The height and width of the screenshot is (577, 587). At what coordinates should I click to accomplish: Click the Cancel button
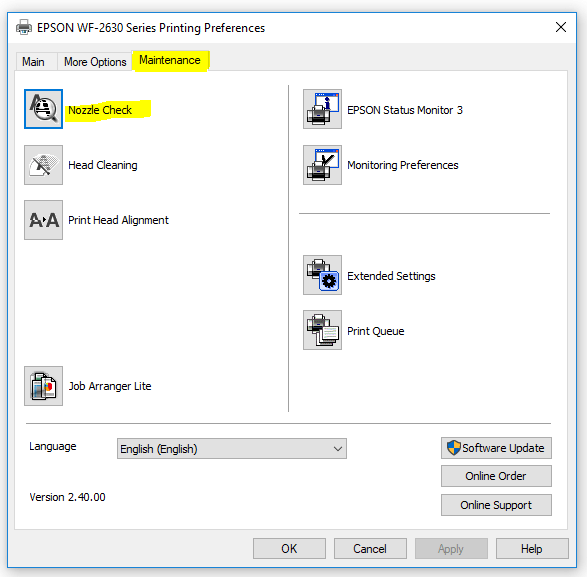coord(370,549)
